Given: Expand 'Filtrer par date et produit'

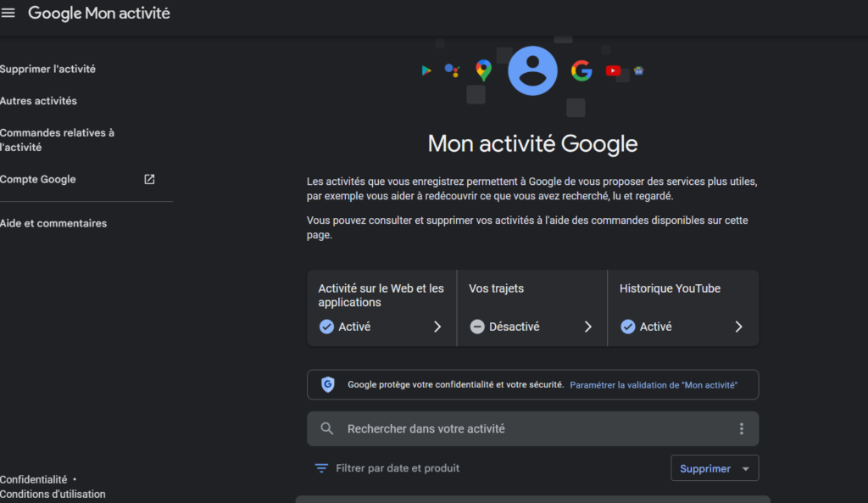Looking at the screenshot, I should 386,467.
